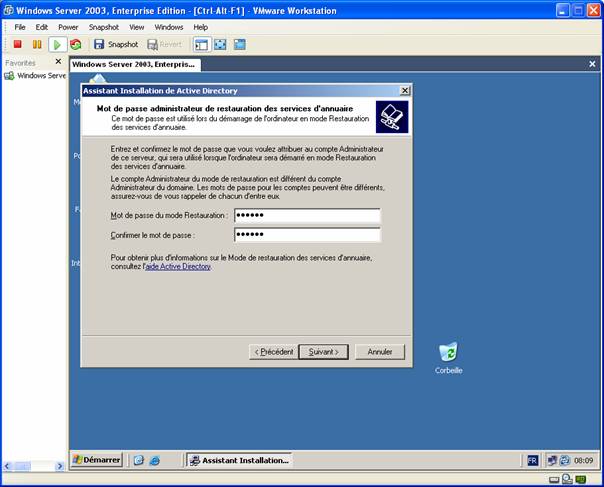Open the Help menu
The width and height of the screenshot is (604, 487).
[x=201, y=27]
